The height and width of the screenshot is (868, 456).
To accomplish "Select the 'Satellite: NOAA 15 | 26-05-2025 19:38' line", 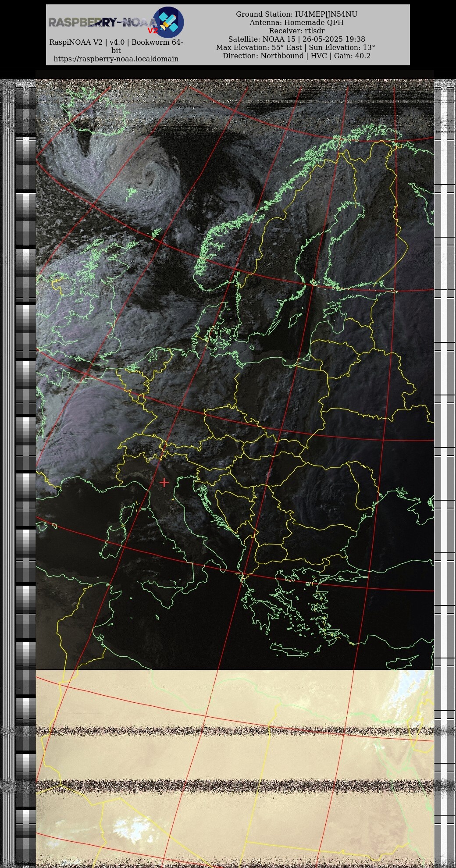I will [x=297, y=39].
